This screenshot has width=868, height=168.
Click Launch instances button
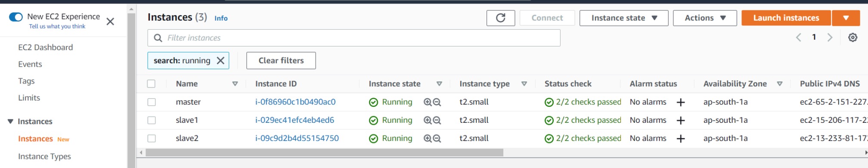point(786,18)
